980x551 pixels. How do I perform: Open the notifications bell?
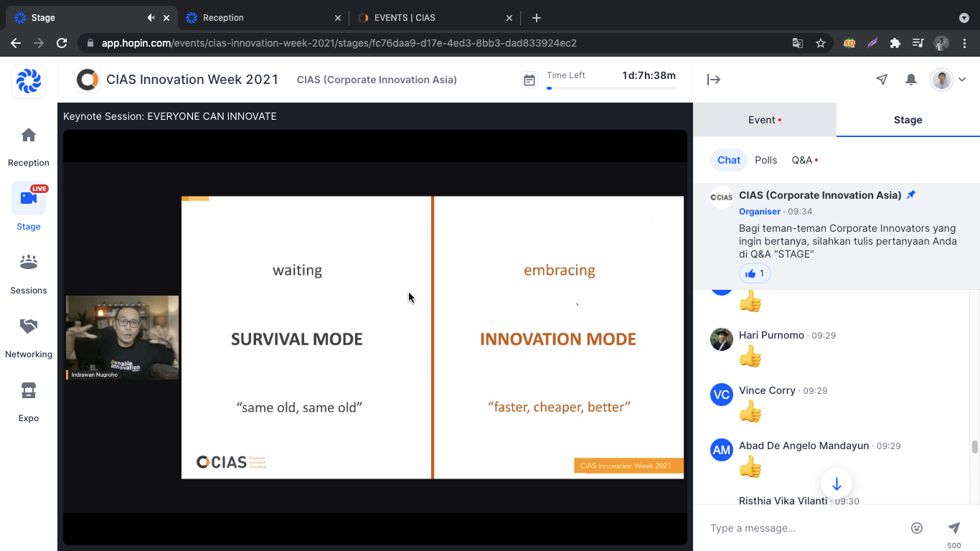pos(911,80)
